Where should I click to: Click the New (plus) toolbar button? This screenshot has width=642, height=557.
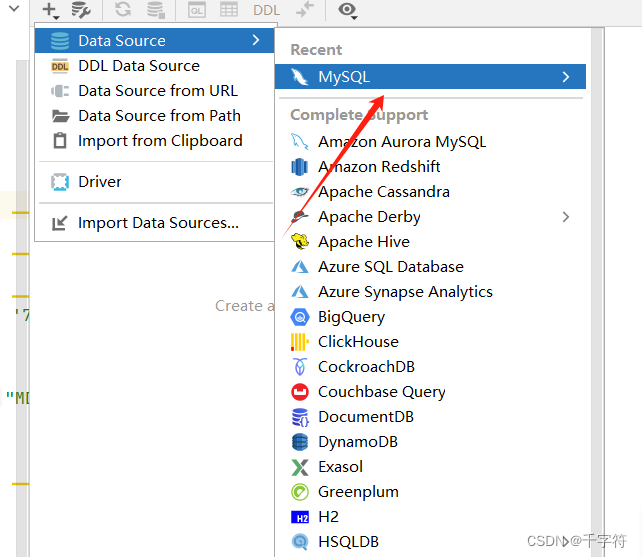pos(51,10)
